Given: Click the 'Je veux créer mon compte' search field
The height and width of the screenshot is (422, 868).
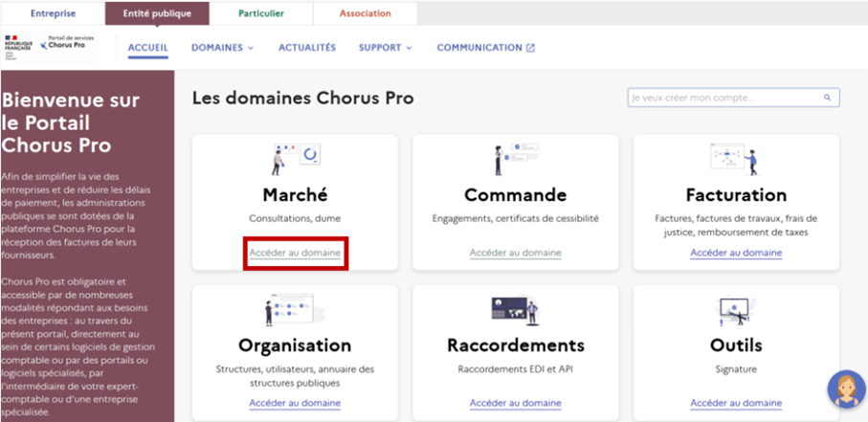Looking at the screenshot, I should coord(733,98).
